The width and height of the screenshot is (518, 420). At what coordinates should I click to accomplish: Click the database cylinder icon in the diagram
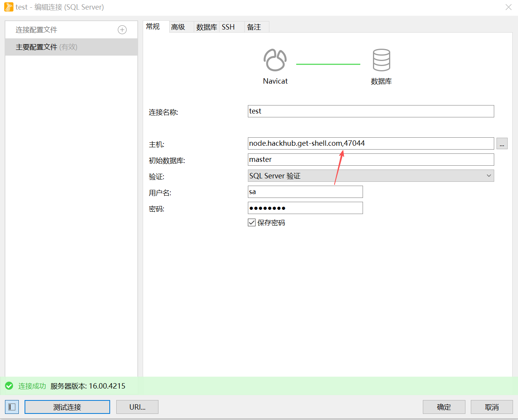[x=381, y=60]
